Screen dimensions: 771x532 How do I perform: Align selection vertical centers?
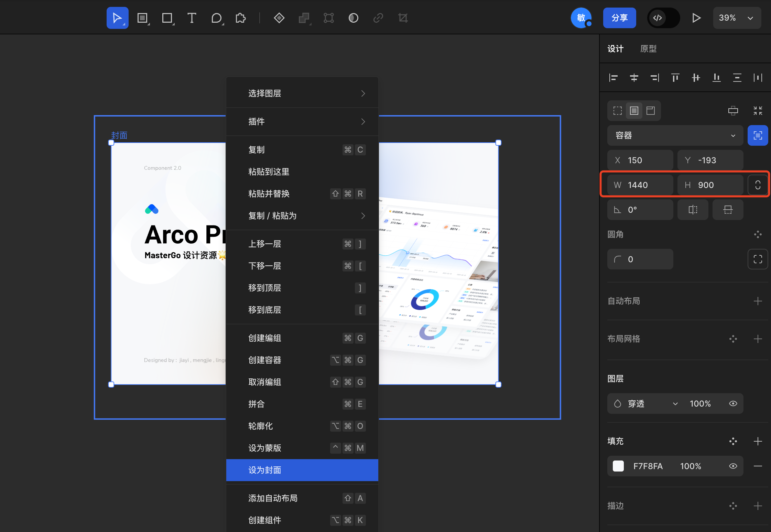pos(696,78)
